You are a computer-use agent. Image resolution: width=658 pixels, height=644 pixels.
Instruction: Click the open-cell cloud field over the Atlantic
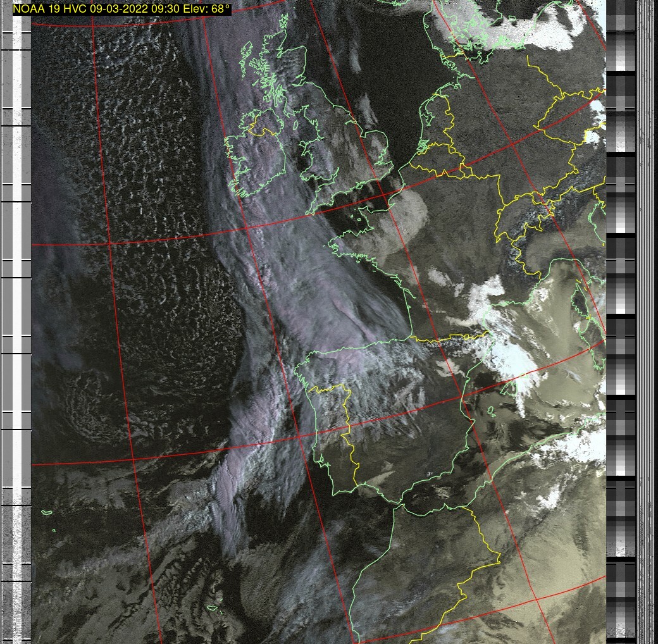tap(139, 190)
